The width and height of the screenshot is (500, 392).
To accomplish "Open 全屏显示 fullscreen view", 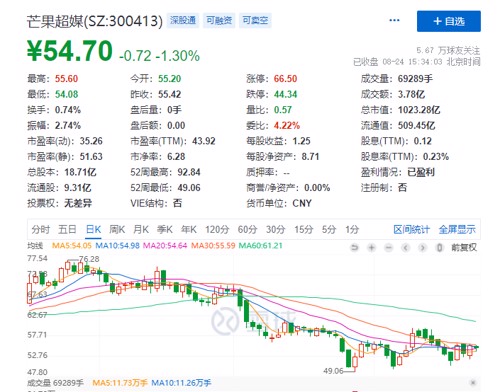I will pyautogui.click(x=457, y=229).
